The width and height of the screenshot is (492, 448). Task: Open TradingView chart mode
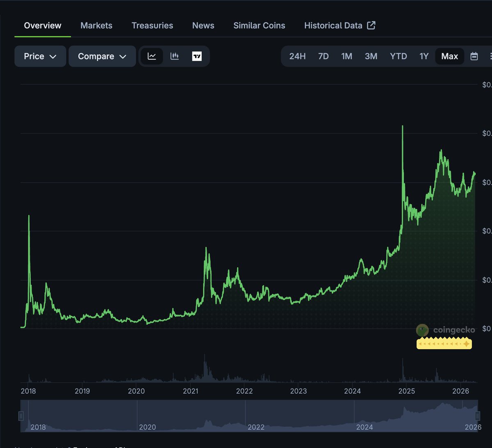point(197,56)
